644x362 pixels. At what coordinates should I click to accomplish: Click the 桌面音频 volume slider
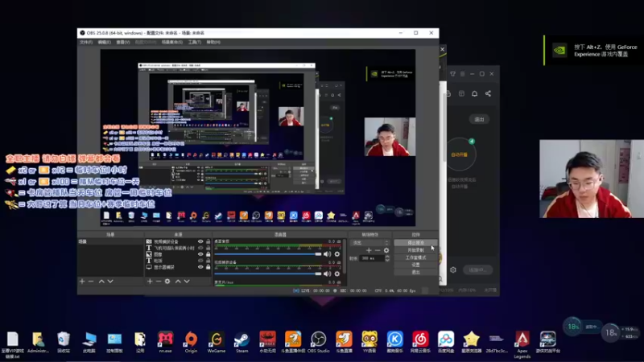(x=268, y=254)
